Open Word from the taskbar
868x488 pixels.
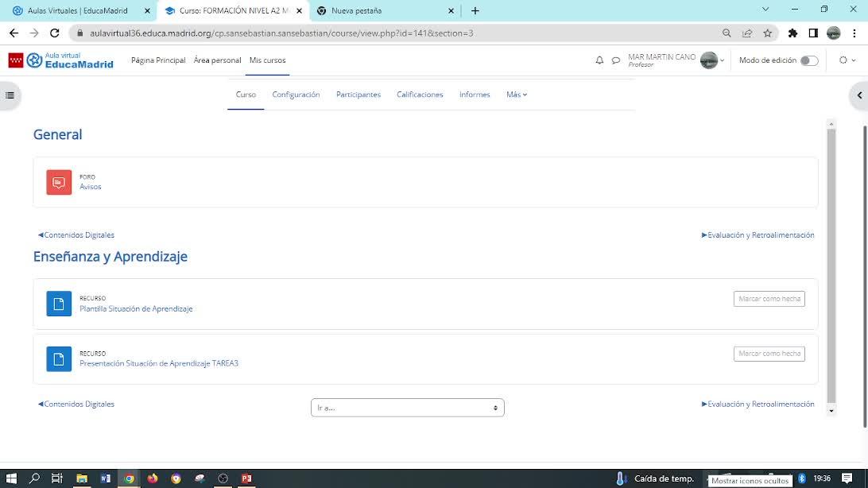tap(106, 478)
